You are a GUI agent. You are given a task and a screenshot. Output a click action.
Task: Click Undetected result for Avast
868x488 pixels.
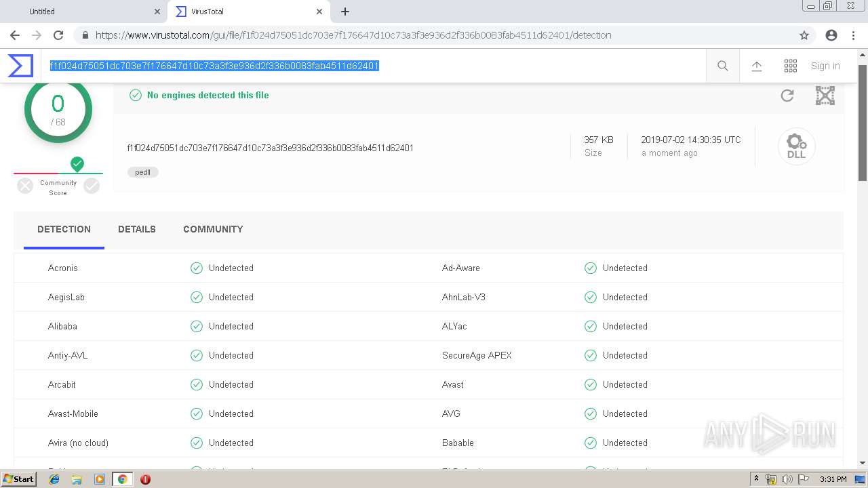point(625,384)
